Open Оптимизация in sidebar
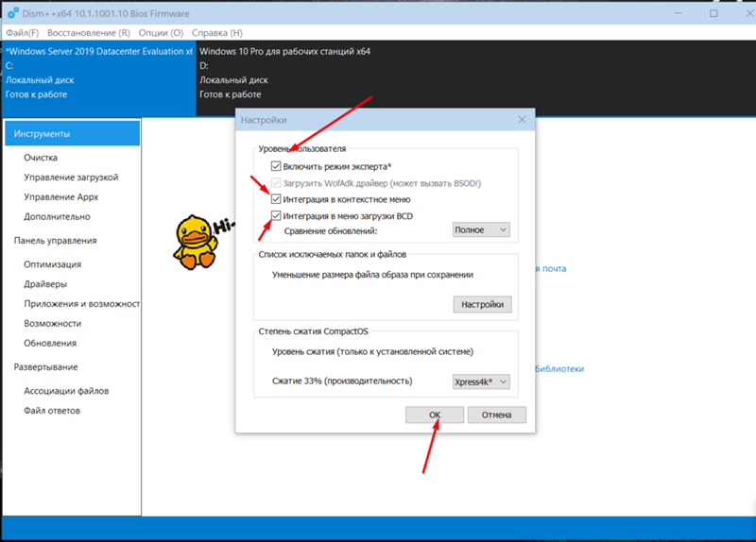Viewport: 756px width, 542px height. [x=53, y=264]
